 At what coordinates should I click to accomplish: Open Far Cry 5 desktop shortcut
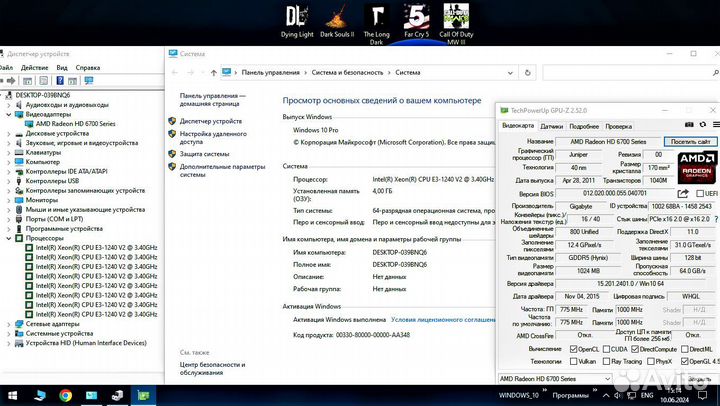point(416,21)
